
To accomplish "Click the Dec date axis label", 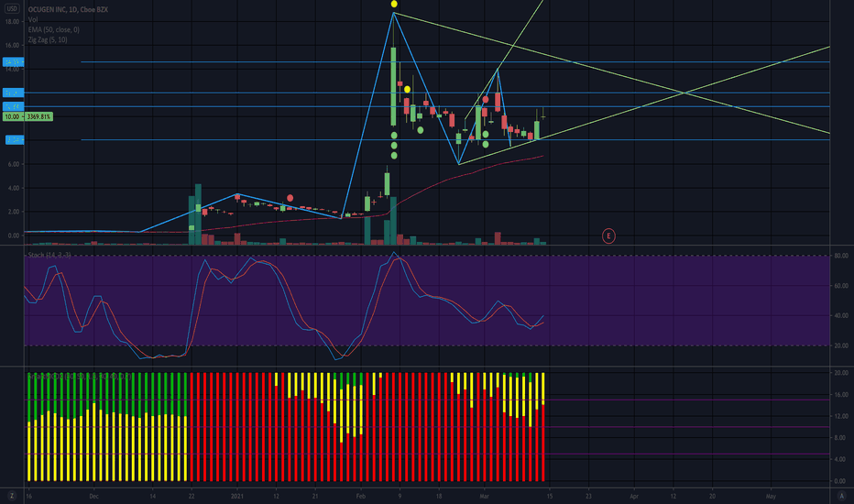I will tap(93, 497).
